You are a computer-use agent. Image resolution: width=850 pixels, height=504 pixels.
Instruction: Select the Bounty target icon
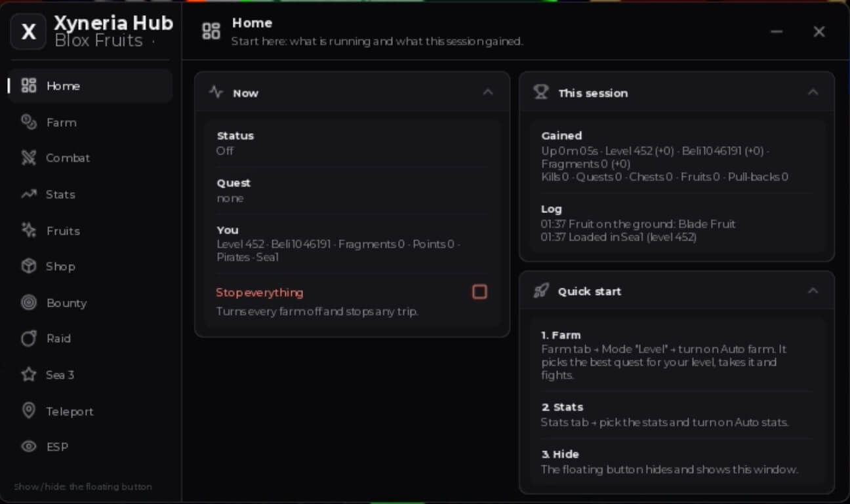(x=29, y=302)
